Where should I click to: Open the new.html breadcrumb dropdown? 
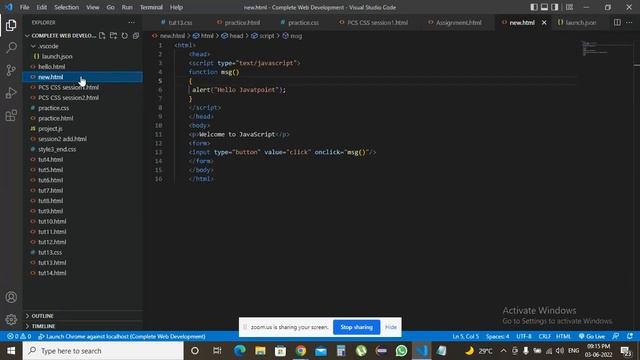[x=169, y=36]
